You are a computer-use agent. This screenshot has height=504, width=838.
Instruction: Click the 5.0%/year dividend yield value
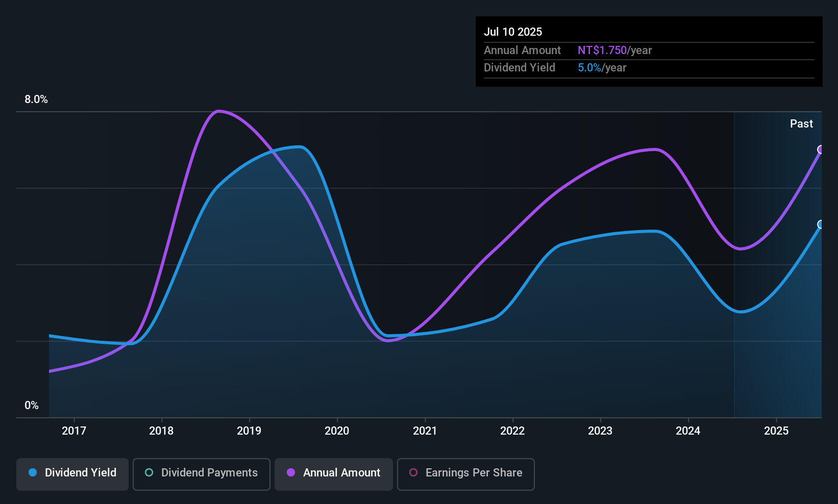(x=602, y=67)
